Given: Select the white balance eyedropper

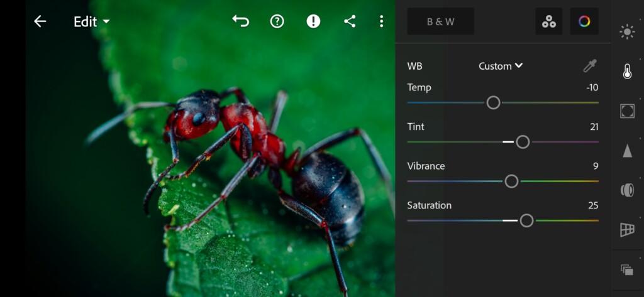Looking at the screenshot, I should (x=590, y=66).
